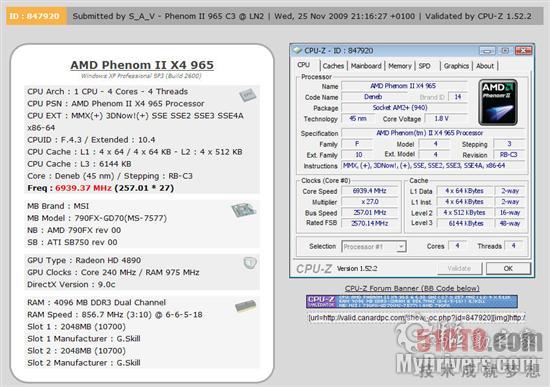Click the Validate button
Viewport: 550px width, 387px height.
(459, 268)
